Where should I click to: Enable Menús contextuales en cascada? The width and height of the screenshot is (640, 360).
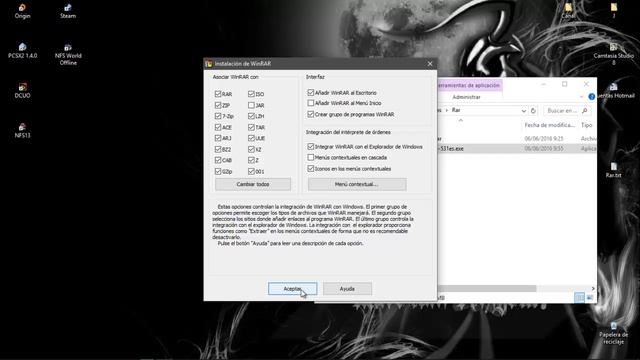(x=311, y=157)
